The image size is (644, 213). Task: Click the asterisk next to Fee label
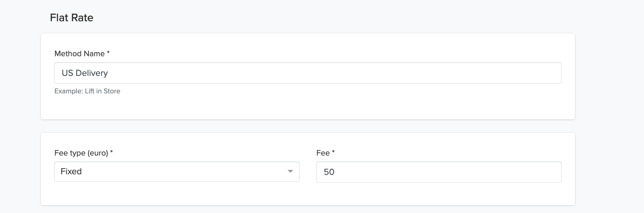point(333,152)
